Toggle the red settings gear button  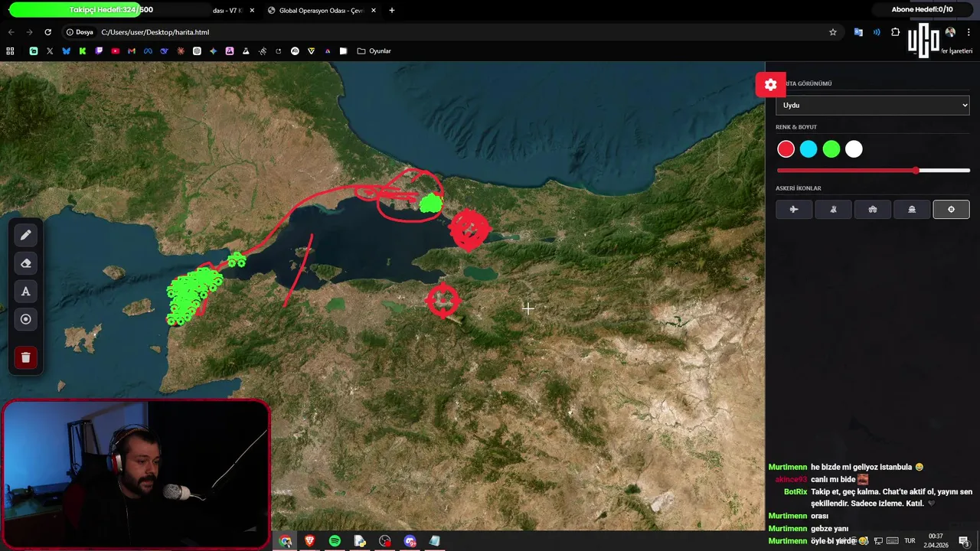[770, 84]
